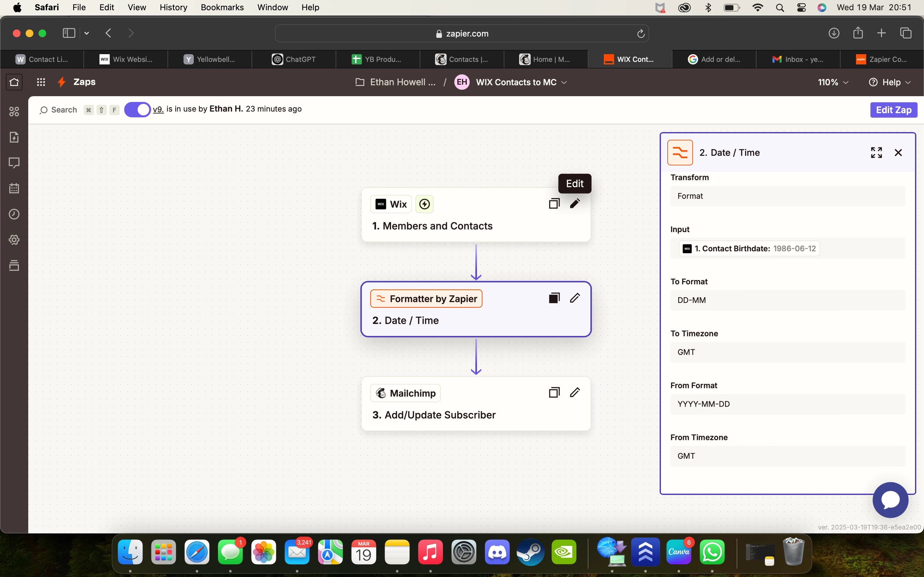Expand the Help menu dropdown
This screenshot has height=577, width=924.
pyautogui.click(x=890, y=82)
